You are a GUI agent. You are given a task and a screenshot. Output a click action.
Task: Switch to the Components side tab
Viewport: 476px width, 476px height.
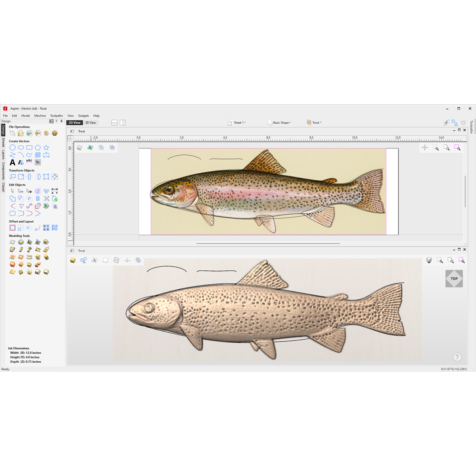pos(3,170)
